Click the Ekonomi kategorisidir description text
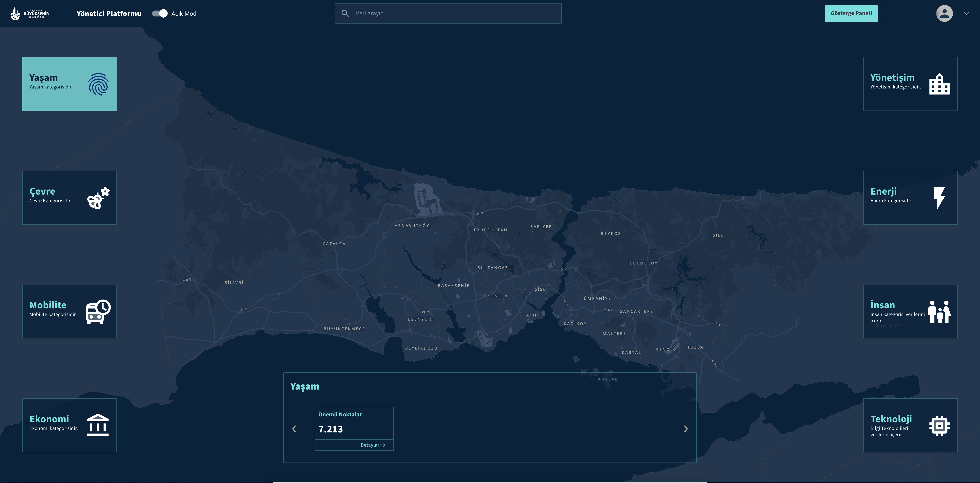Viewport: 980px width, 483px height. pos(54,429)
